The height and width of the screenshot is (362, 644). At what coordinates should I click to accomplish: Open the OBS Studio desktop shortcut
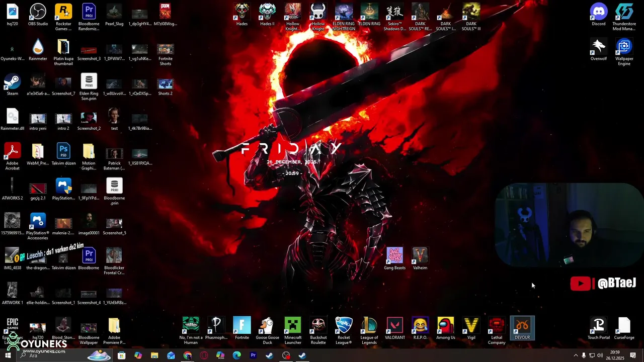pyautogui.click(x=38, y=15)
